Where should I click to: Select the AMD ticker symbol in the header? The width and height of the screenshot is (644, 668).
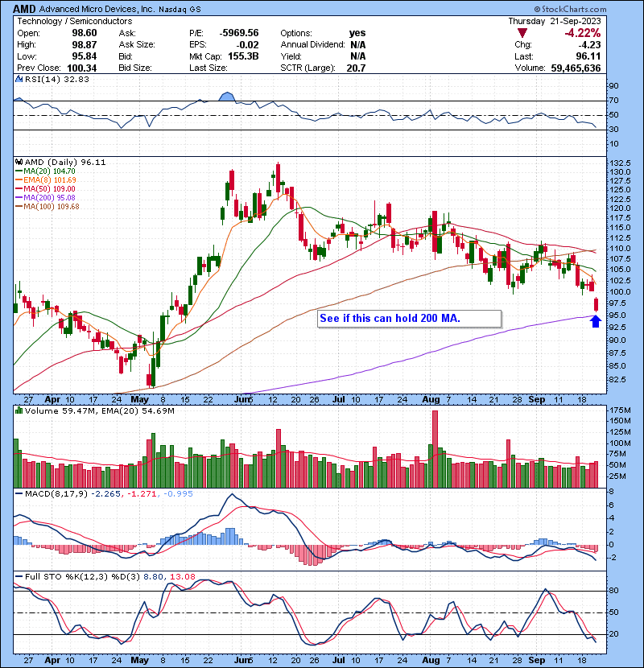pos(24,9)
